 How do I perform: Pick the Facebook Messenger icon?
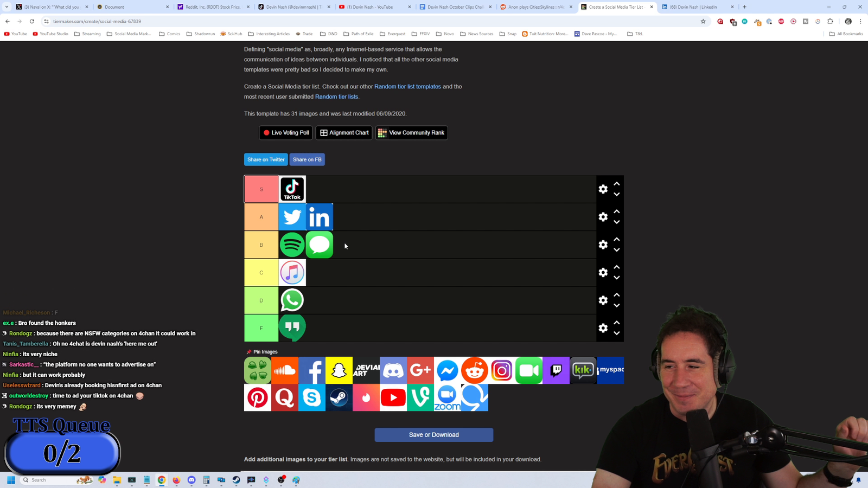click(448, 370)
